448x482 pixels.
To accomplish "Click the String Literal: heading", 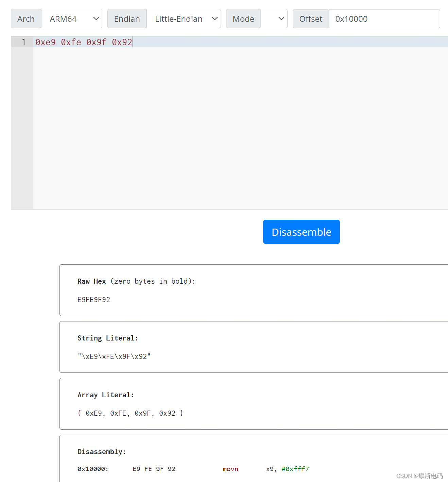I will coord(108,338).
